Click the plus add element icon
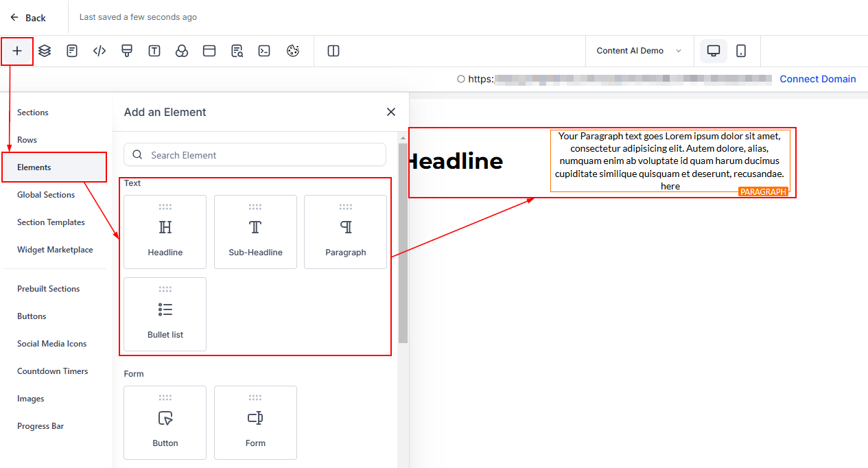Image resolution: width=868 pixels, height=468 pixels. (17, 51)
